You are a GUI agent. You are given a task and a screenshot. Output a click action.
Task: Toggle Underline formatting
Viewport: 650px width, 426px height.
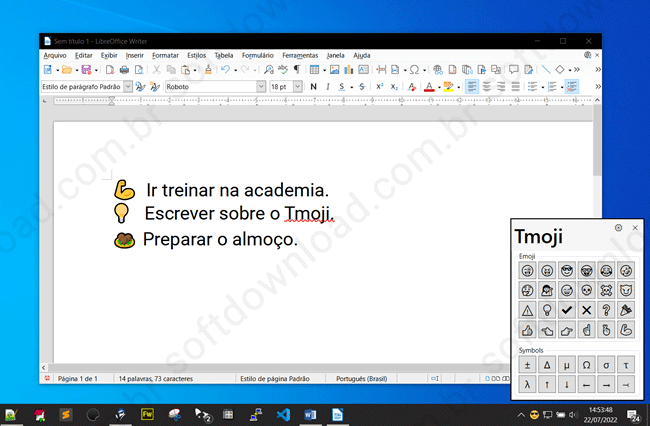(341, 87)
